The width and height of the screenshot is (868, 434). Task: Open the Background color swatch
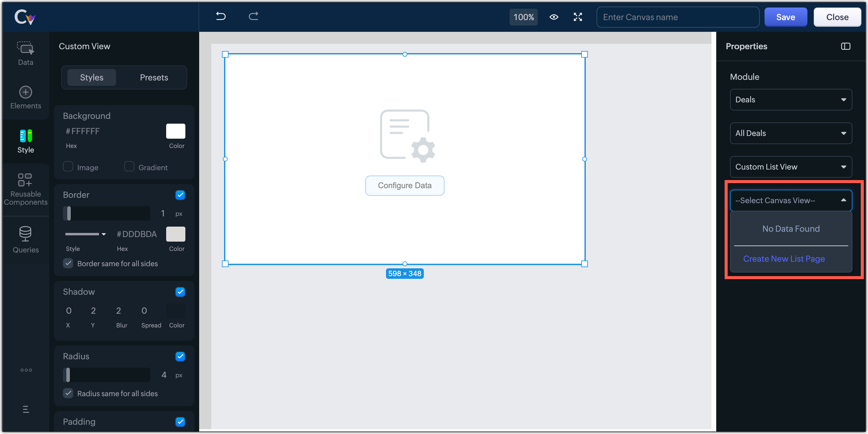pos(175,131)
